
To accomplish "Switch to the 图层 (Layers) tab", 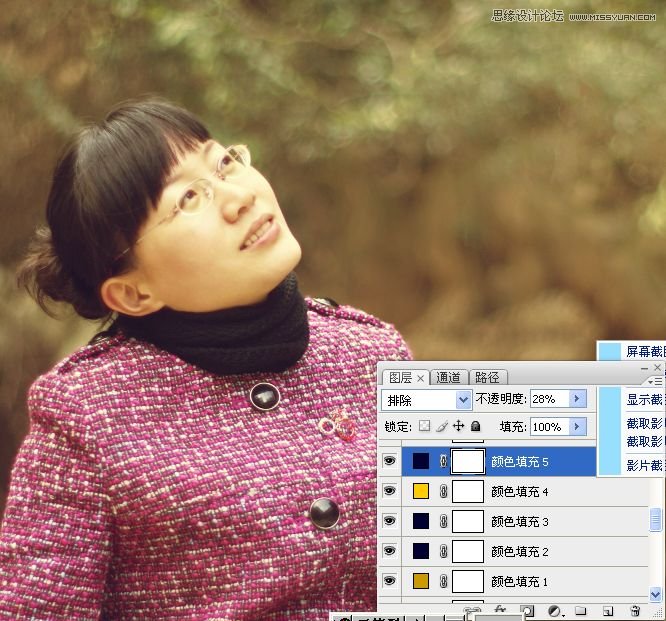I will (x=401, y=377).
